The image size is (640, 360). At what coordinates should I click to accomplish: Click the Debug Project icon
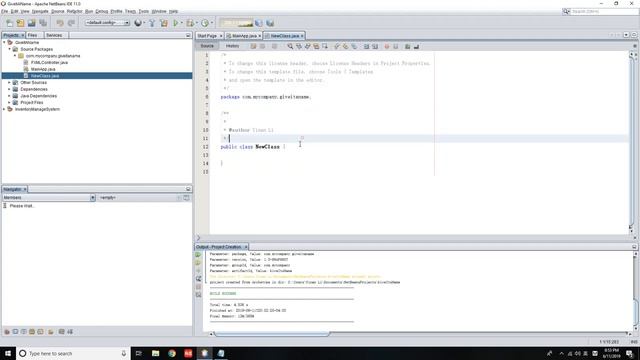click(190, 23)
